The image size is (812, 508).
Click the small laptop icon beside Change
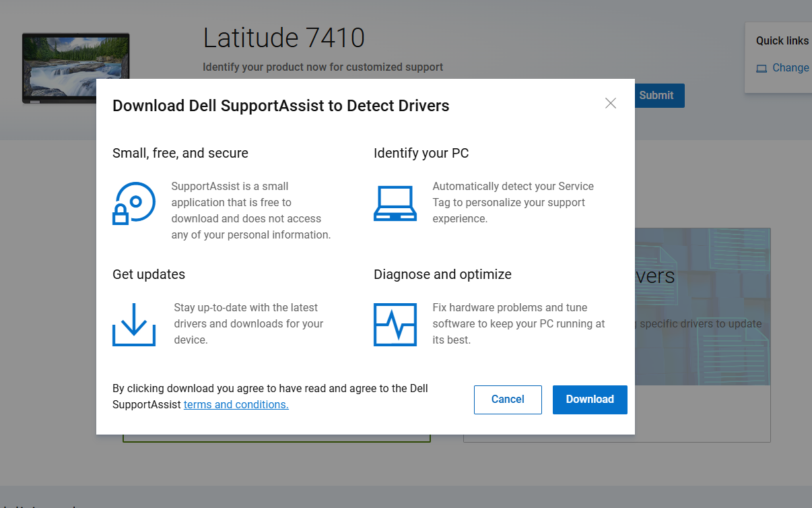(x=762, y=68)
